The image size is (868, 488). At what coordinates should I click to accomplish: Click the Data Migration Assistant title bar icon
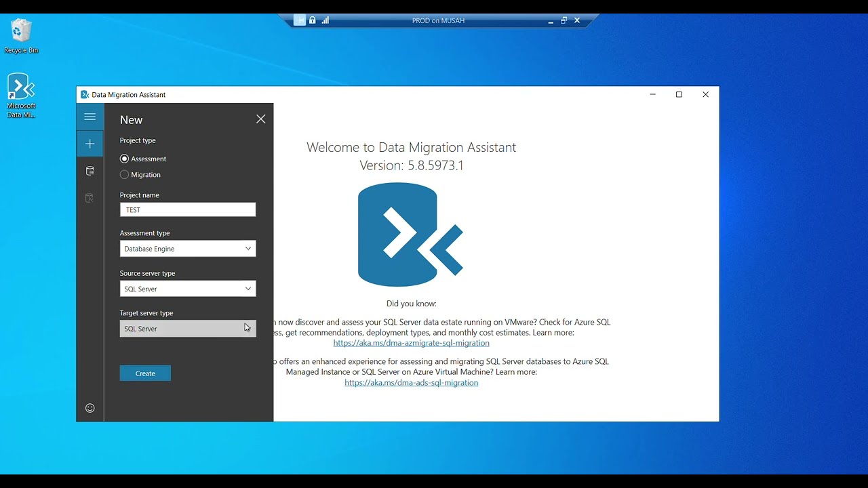(x=85, y=95)
